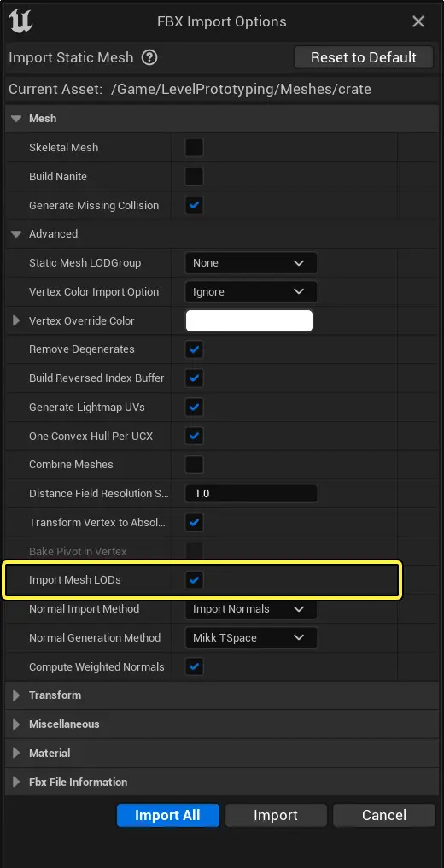Open Vertex Color Import Option dropdown
This screenshot has width=444, height=868.
coord(251,291)
